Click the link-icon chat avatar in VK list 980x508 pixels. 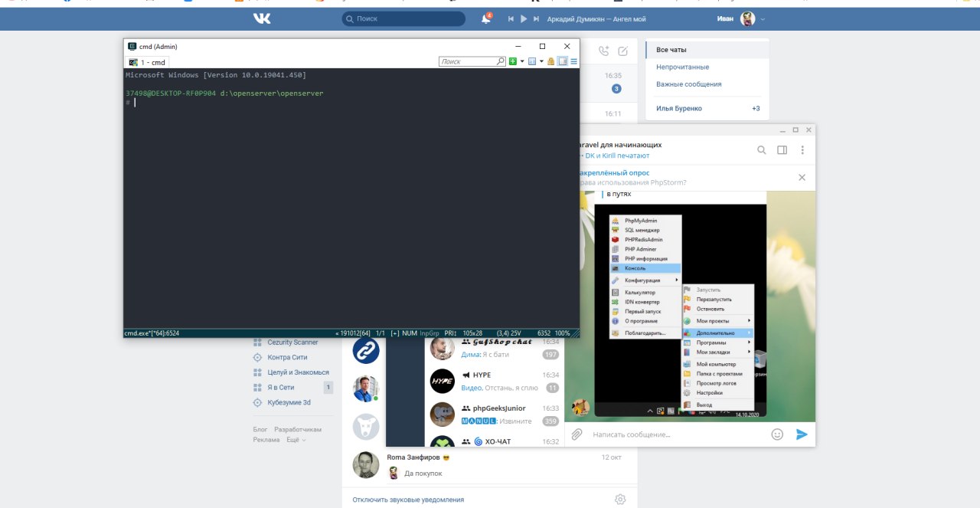(366, 350)
